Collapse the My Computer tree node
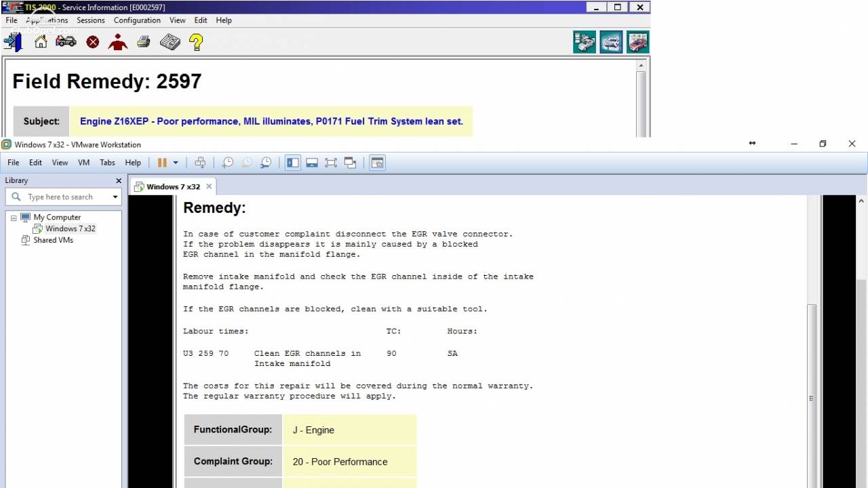The image size is (868, 488). tap(14, 218)
